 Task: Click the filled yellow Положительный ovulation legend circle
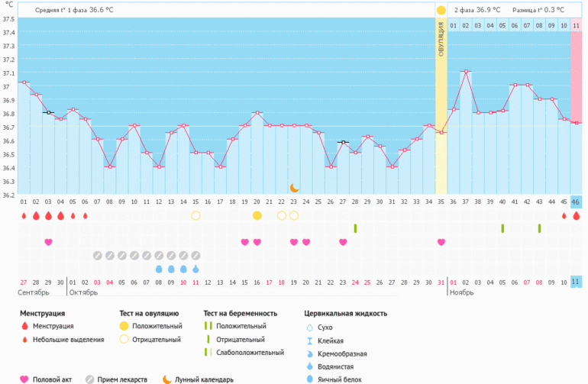(x=124, y=326)
